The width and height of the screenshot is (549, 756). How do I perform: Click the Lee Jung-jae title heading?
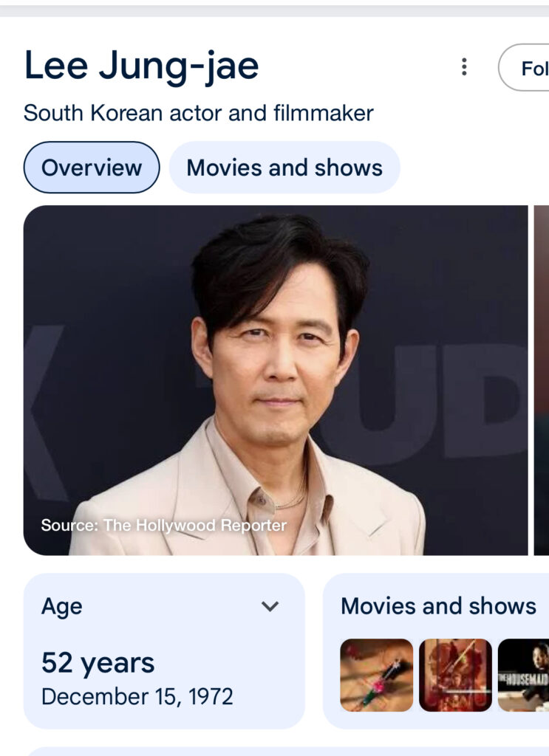[x=142, y=66]
